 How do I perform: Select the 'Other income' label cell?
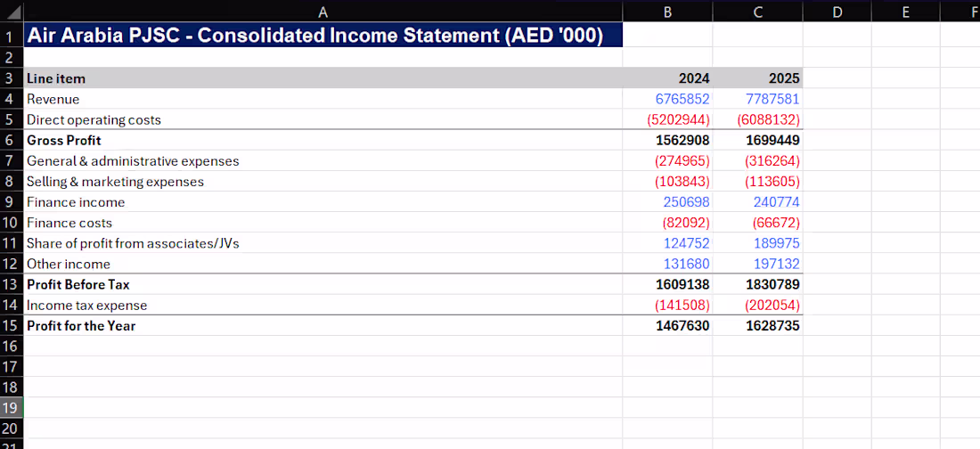[x=323, y=264]
